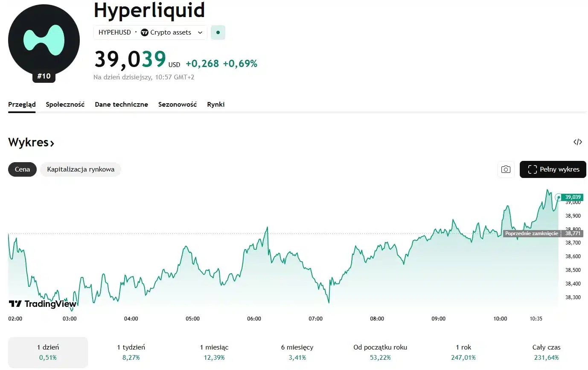The width and height of the screenshot is (588, 370).
Task: Click the 39,039 price label on axis
Action: coord(573,197)
